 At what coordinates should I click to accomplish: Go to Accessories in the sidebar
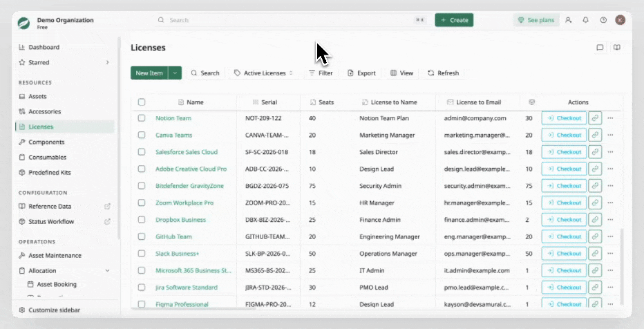(45, 111)
